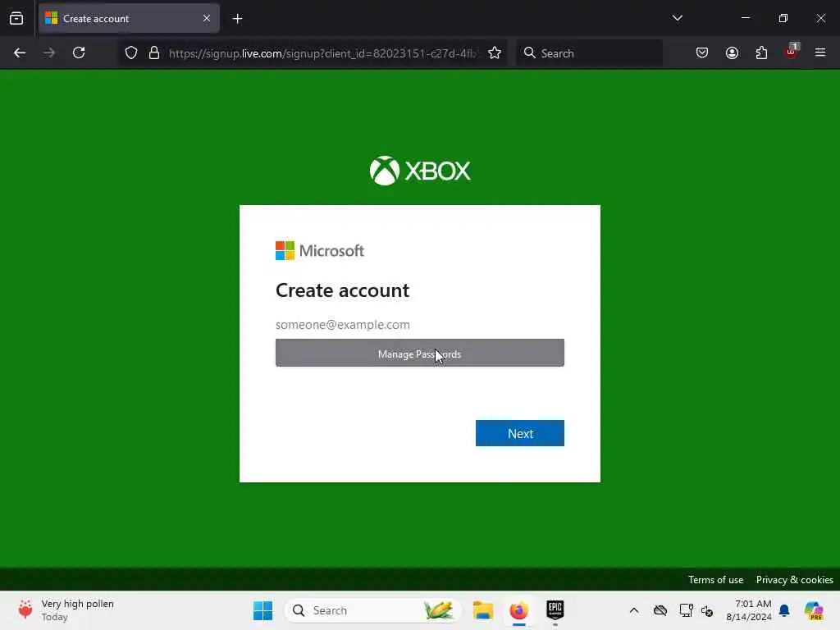Open Epic Games Launcher from the taskbar

click(x=555, y=610)
